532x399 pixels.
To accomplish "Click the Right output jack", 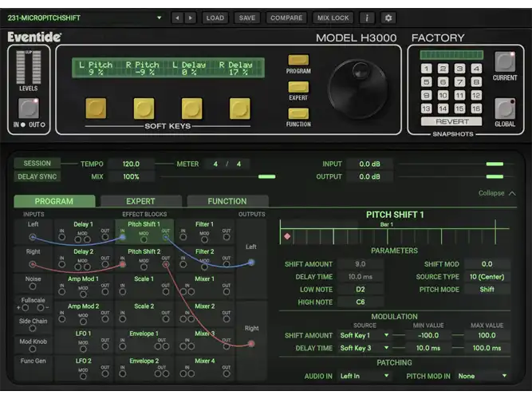I will (x=251, y=344).
